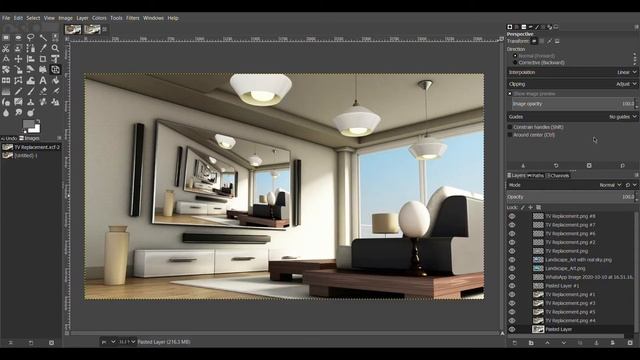
Task: Open the Interpolation dropdown
Action: 572,72
